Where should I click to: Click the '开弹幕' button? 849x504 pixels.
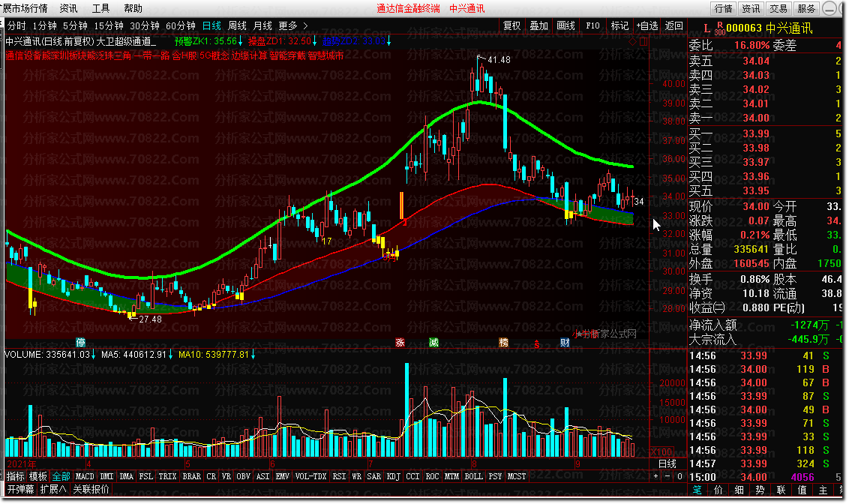20,489
